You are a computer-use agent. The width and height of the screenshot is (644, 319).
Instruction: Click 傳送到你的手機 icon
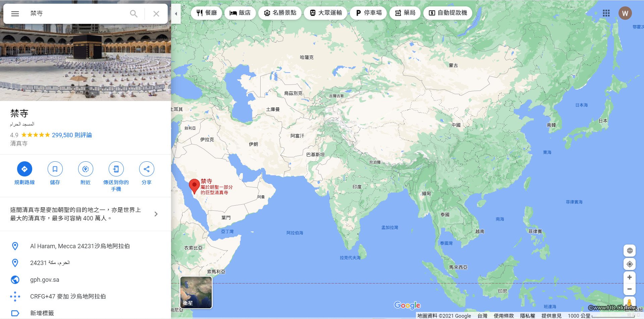point(116,169)
